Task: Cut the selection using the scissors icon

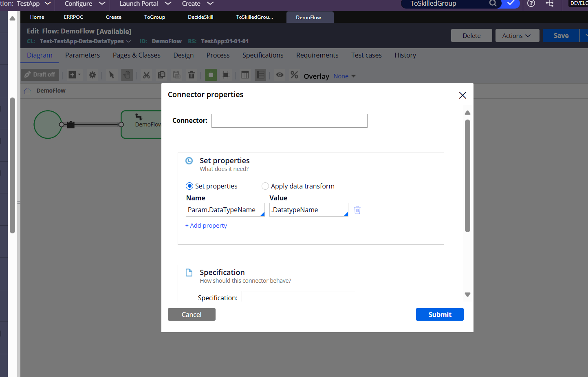Action: tap(146, 75)
